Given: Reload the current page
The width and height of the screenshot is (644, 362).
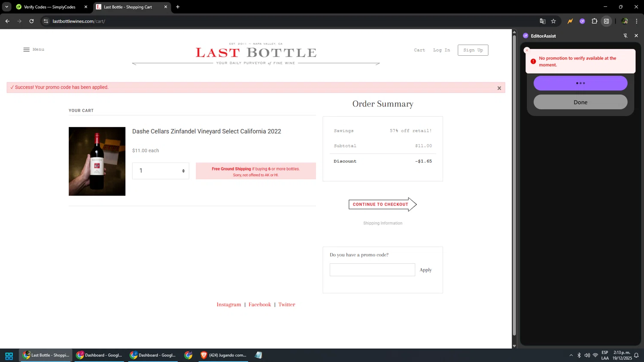Looking at the screenshot, I should pos(31,21).
